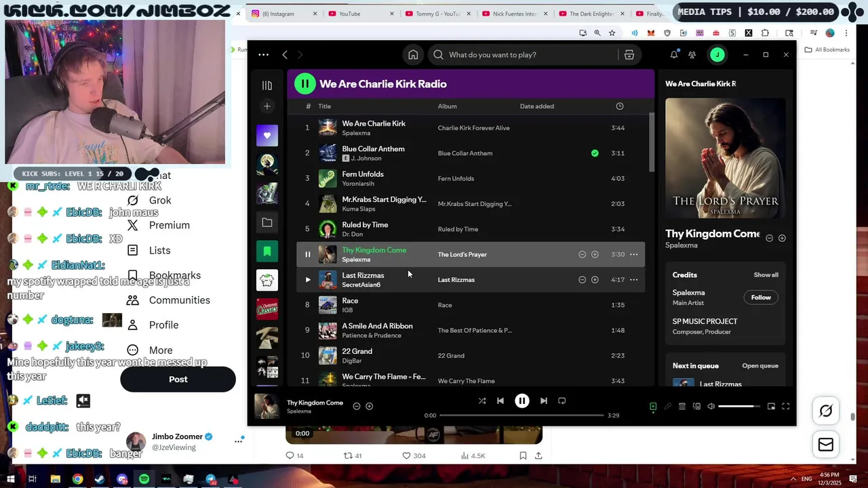Follow the artist Spalexma
This screenshot has width=868, height=488.
pos(761,298)
